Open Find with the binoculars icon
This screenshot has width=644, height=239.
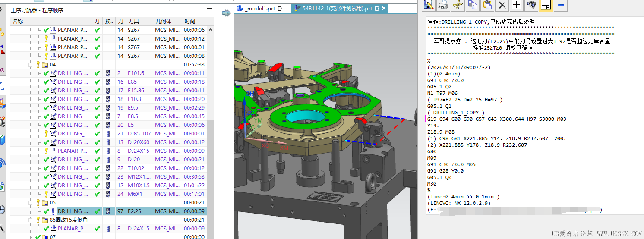(x=531, y=5)
